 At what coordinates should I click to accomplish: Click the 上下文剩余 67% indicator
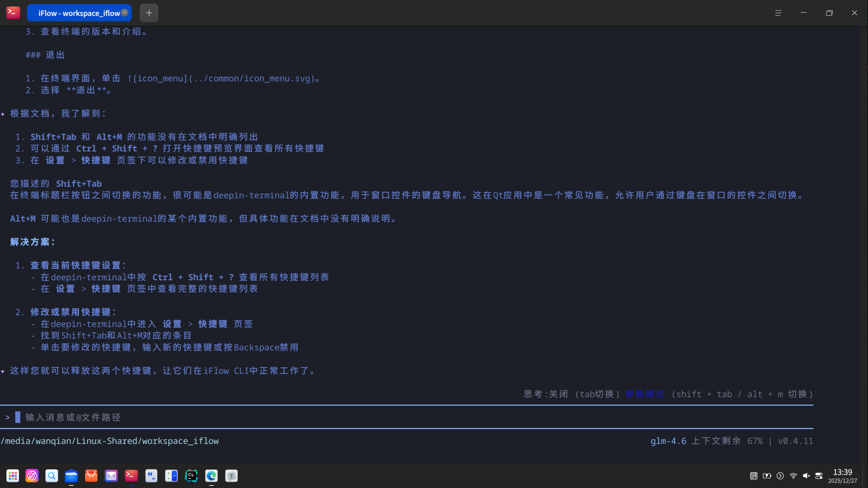727,441
